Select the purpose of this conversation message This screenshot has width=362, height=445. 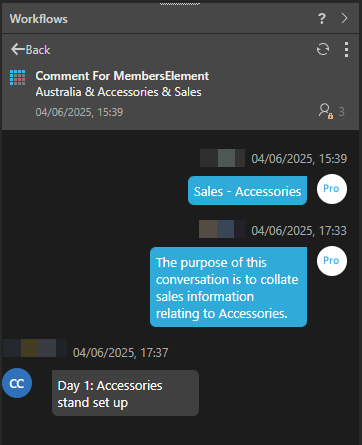point(228,287)
